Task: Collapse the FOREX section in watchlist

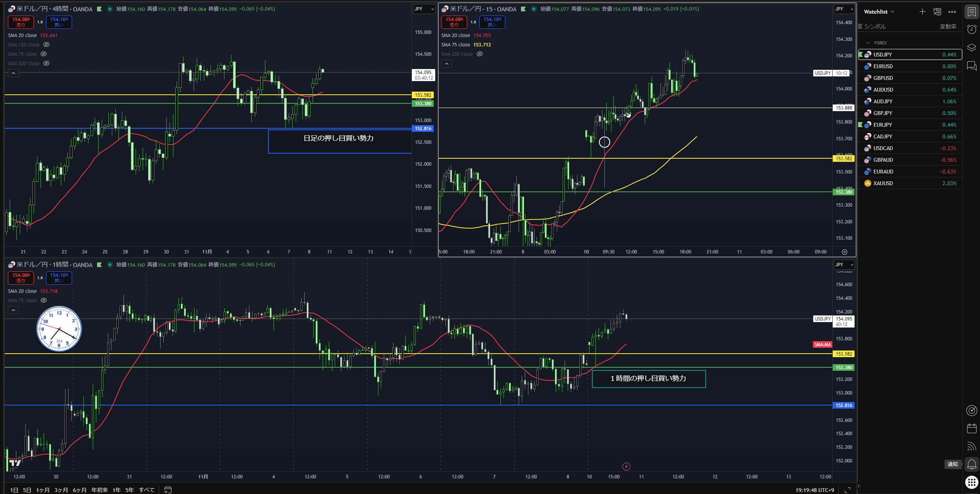Action: pyautogui.click(x=868, y=43)
